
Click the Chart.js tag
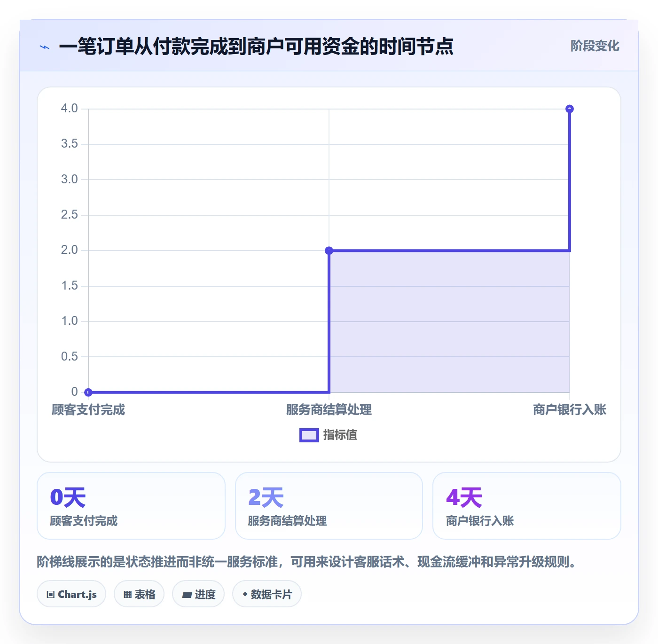[71, 594]
